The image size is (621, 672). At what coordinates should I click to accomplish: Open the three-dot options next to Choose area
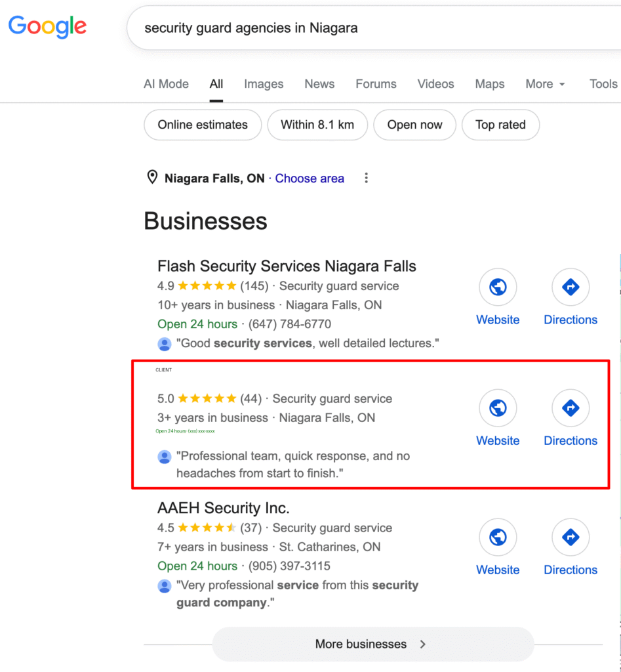tap(366, 178)
